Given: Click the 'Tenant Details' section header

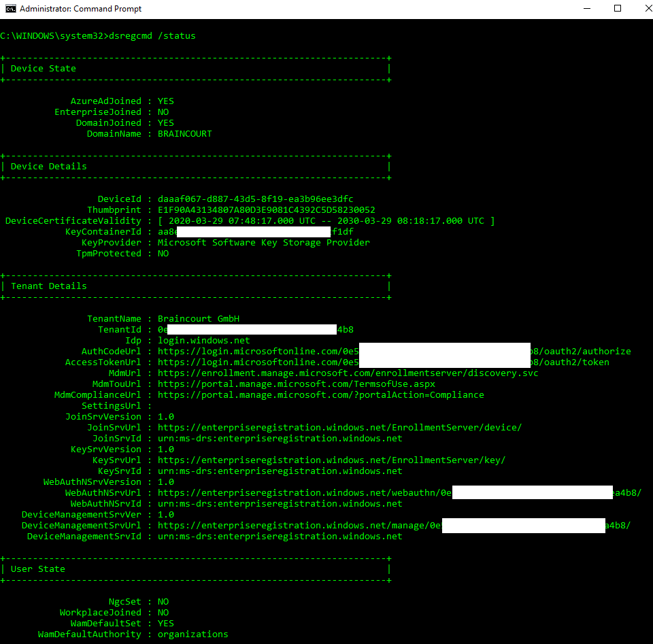Looking at the screenshot, I should (49, 286).
